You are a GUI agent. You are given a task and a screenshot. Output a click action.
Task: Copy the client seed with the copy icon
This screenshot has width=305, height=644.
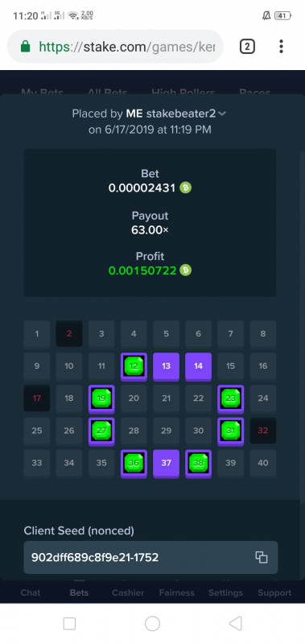click(x=262, y=557)
